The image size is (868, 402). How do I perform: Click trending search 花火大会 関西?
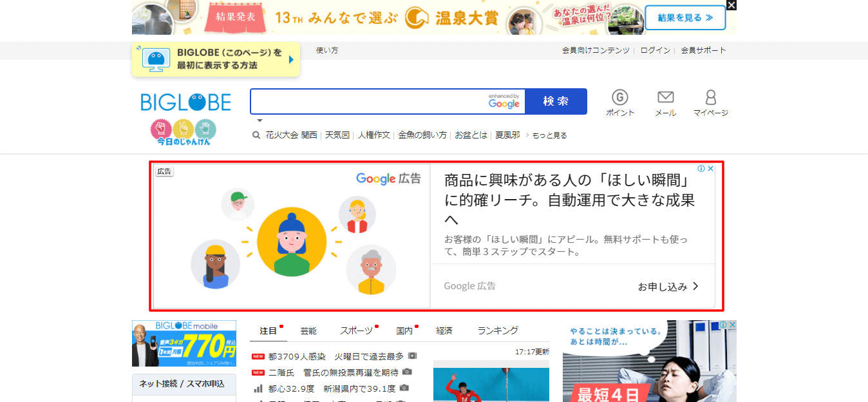coord(292,135)
